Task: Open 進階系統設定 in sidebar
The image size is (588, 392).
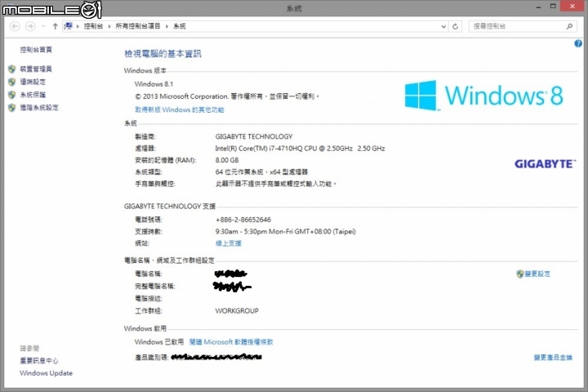Action: [39, 108]
